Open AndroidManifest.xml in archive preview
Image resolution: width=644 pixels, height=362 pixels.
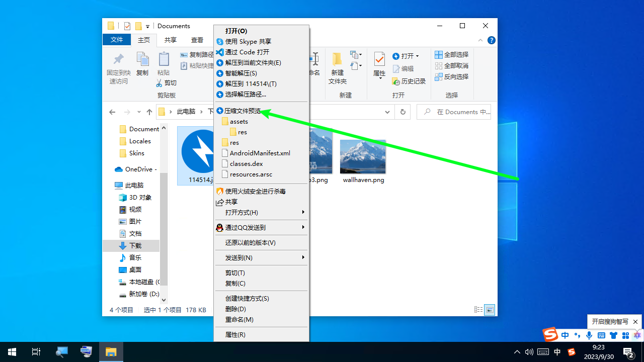pyautogui.click(x=260, y=153)
